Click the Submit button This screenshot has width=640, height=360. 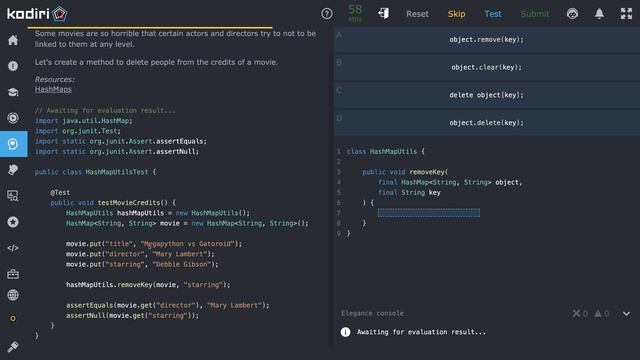tap(535, 14)
